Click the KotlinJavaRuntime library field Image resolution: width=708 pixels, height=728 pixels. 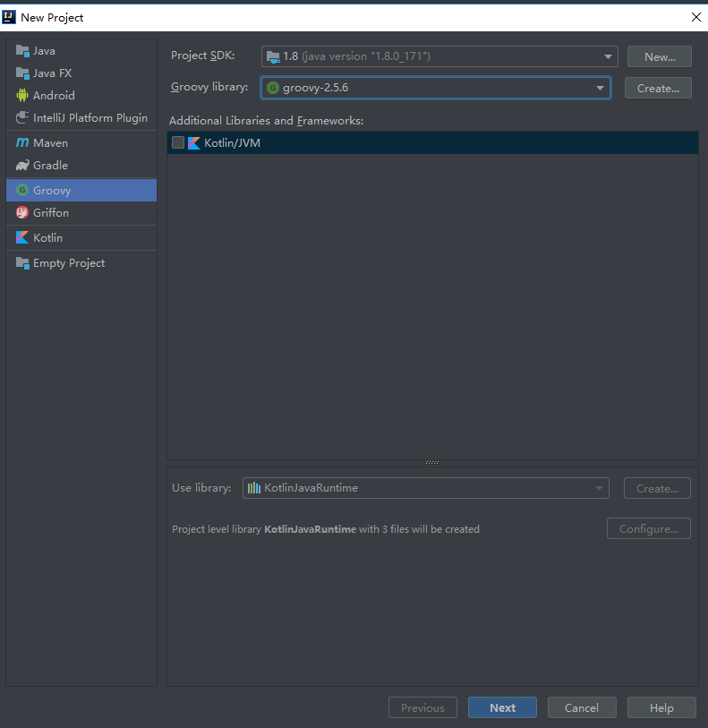pos(425,488)
